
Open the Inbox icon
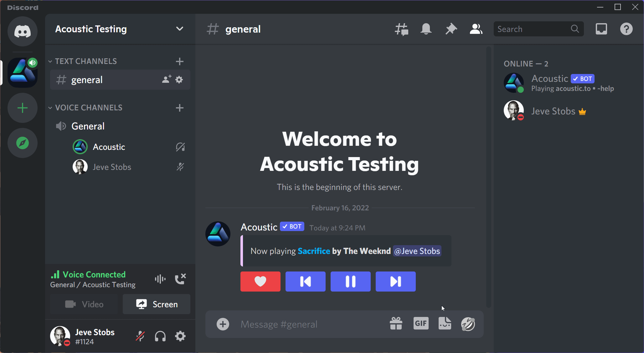coord(601,29)
